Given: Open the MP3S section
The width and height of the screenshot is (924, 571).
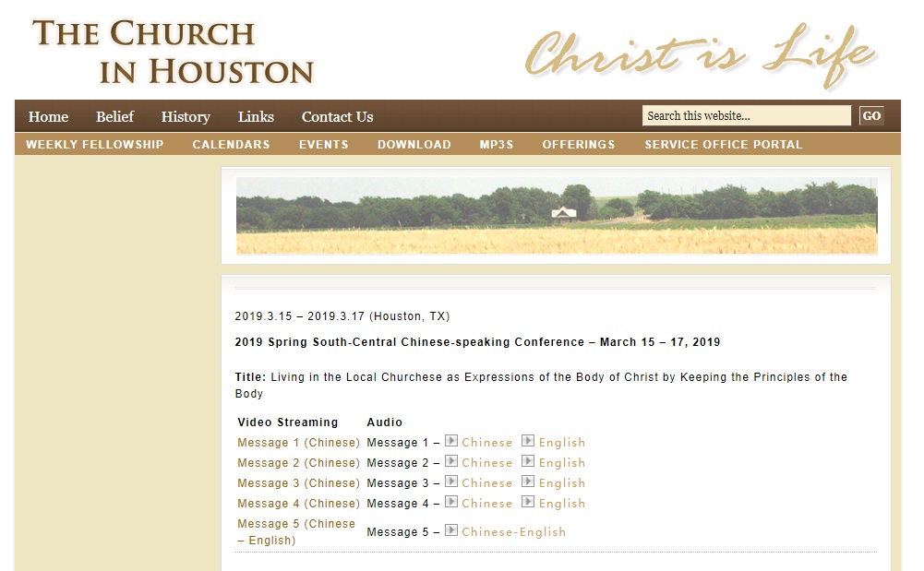Looking at the screenshot, I should (497, 145).
